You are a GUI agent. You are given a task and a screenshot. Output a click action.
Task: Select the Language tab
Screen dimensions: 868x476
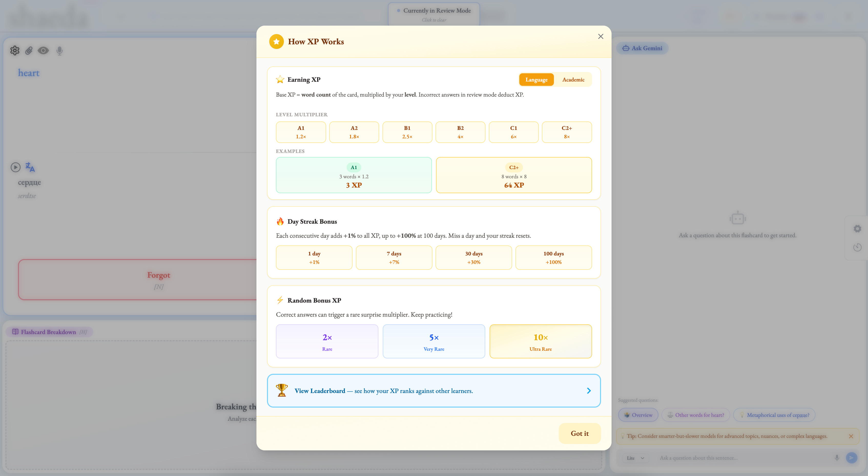coord(536,79)
